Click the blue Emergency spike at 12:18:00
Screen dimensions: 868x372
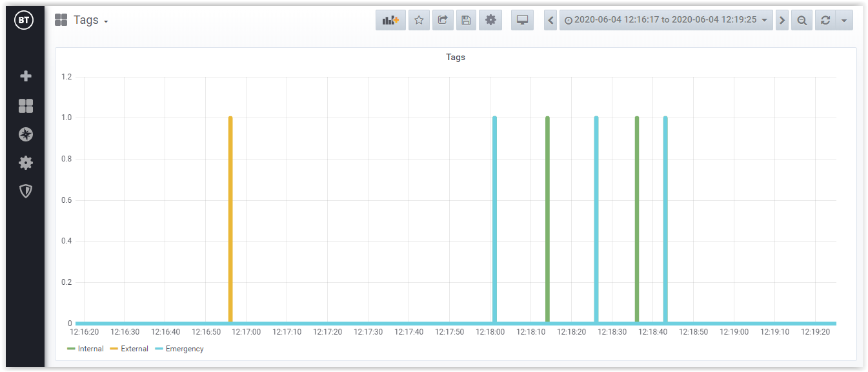click(x=495, y=220)
